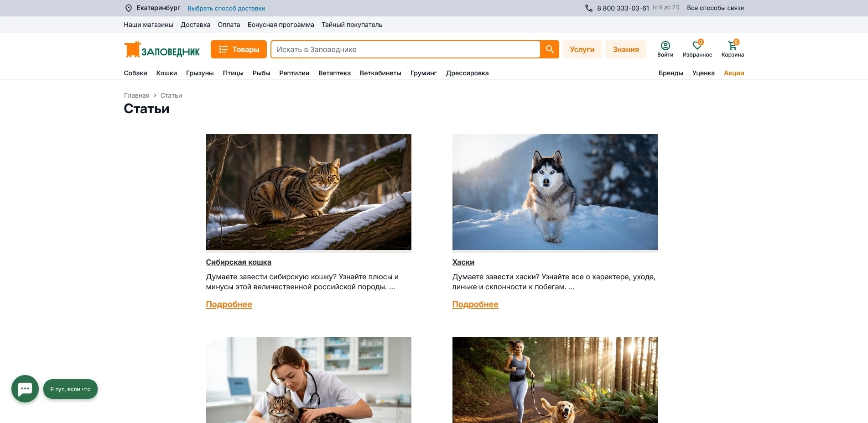
Task: Click the search field Искать в Заповеднике
Action: pyautogui.click(x=406, y=49)
